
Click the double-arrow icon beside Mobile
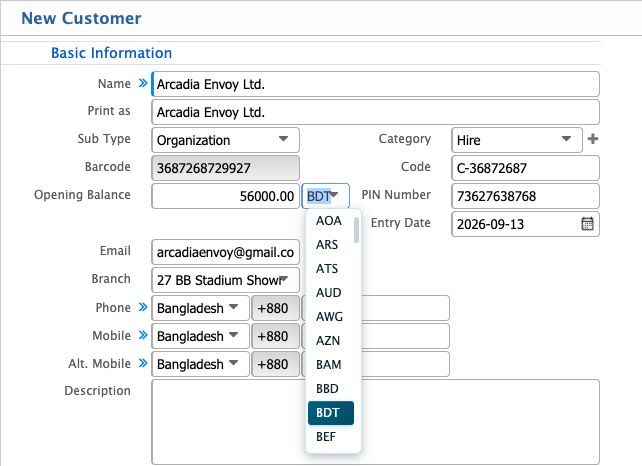click(142, 335)
